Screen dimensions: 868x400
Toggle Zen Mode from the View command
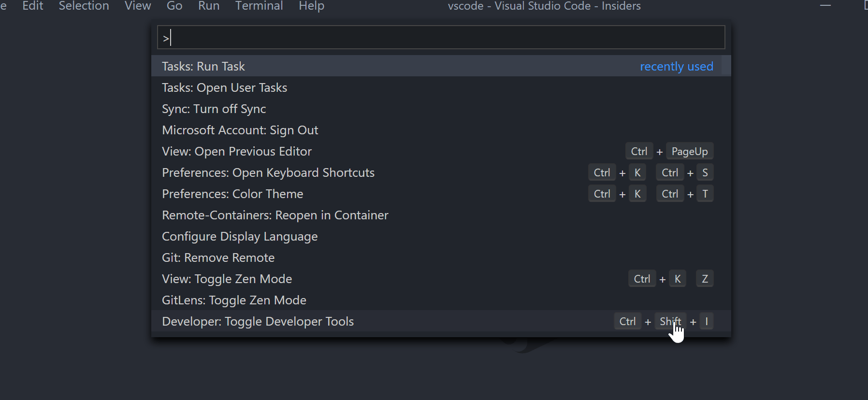(x=227, y=279)
